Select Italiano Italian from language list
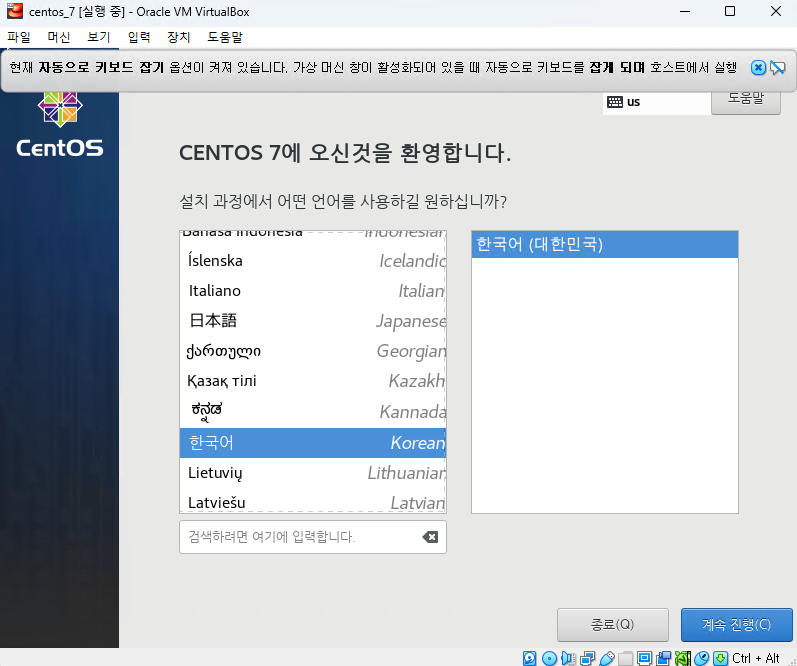Image resolution: width=797 pixels, height=666 pixels. [313, 291]
